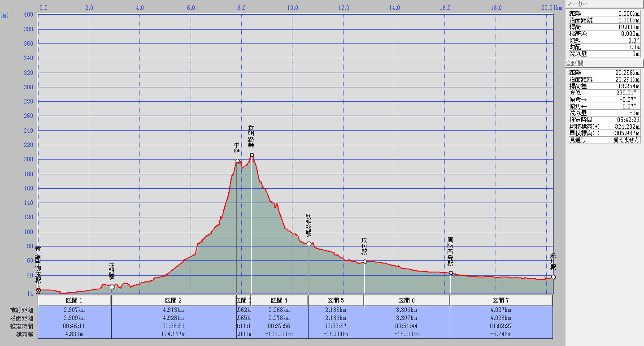The width and height of the screenshot is (644, 346).
Task: Click the hiker icon at route start
Action: (38, 289)
